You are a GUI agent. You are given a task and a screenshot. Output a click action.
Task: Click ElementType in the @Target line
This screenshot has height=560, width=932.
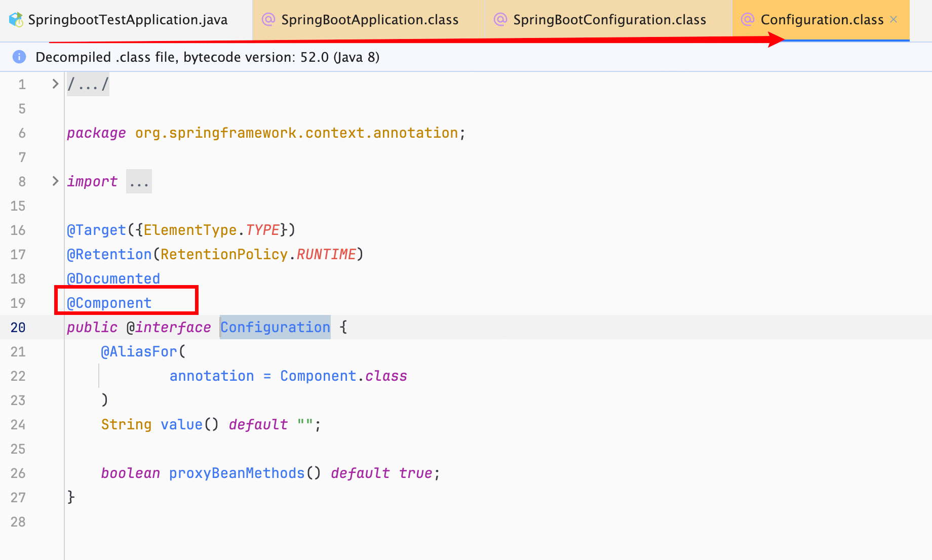[x=190, y=230]
